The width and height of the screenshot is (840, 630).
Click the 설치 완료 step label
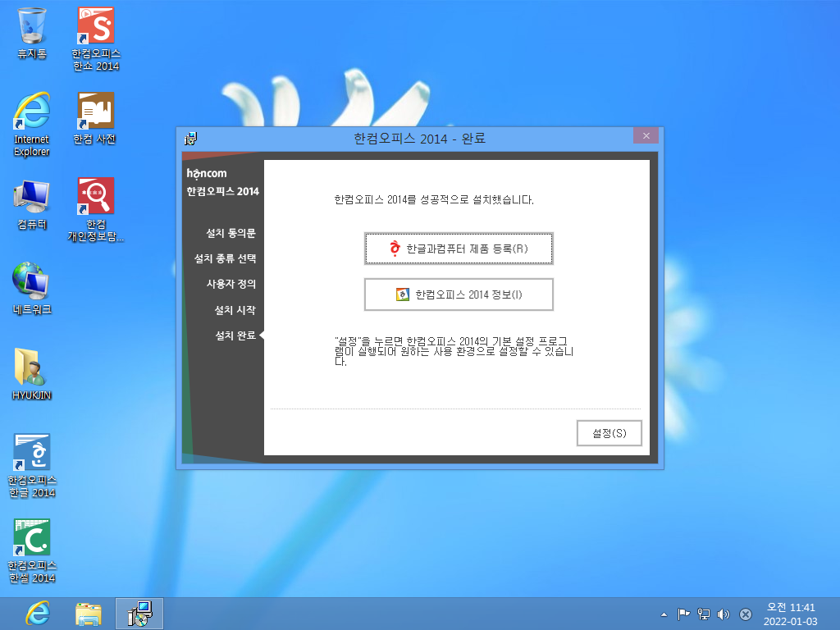pos(235,336)
